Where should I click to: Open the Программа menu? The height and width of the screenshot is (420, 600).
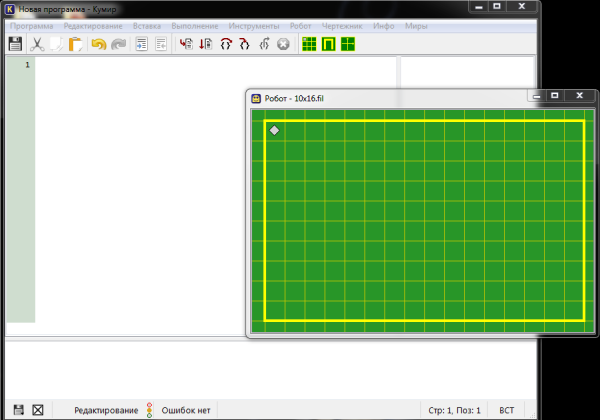[31, 25]
